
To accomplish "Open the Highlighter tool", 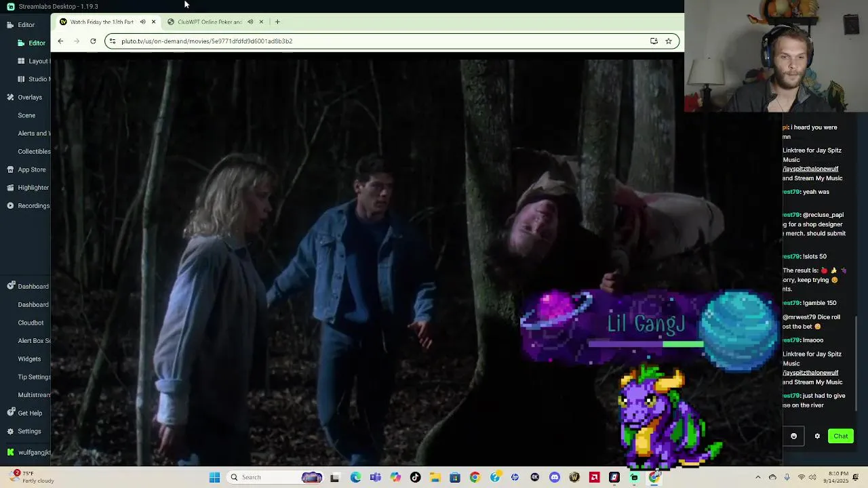I will [27, 187].
